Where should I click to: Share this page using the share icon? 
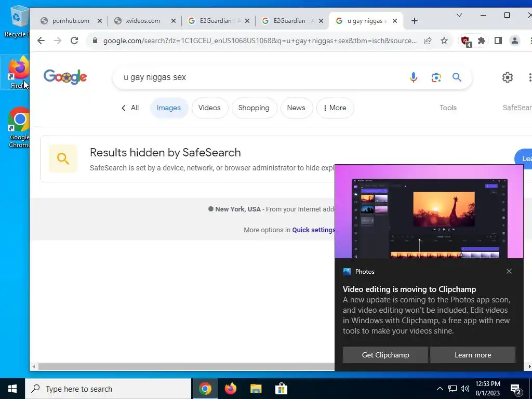point(428,41)
